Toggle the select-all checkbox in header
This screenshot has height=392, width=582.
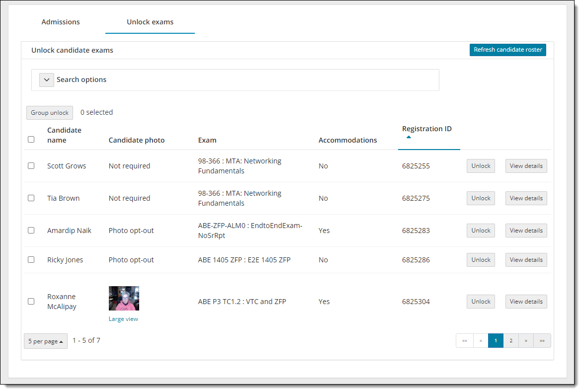point(31,140)
